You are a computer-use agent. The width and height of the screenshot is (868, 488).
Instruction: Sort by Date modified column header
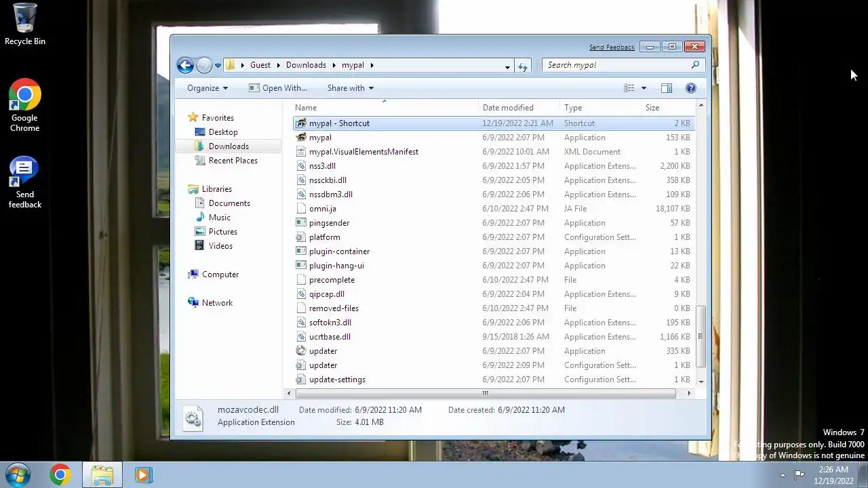coord(519,108)
